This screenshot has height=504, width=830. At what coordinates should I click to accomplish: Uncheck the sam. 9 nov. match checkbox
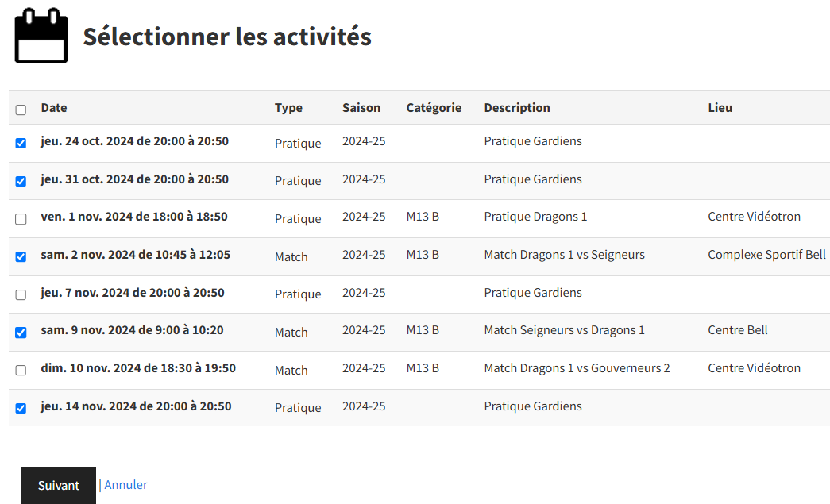(21, 333)
